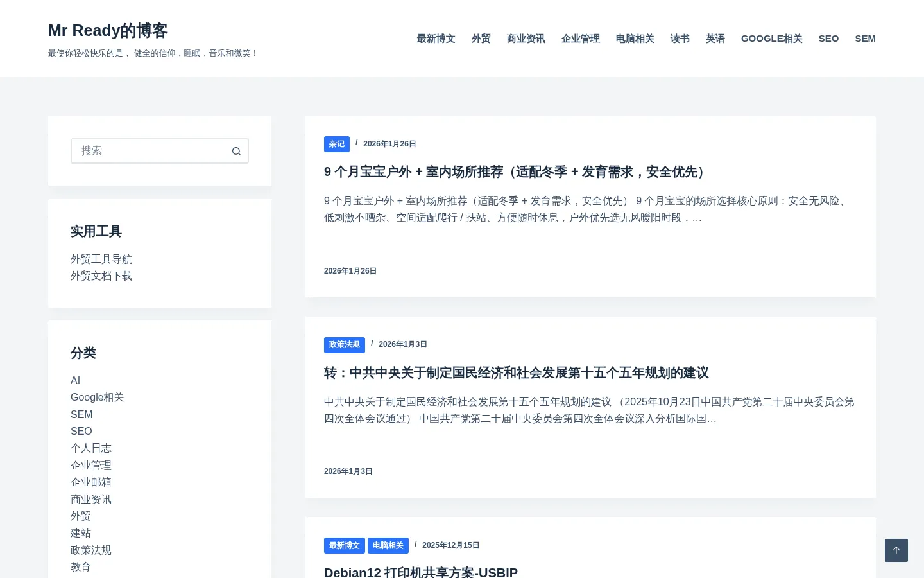Screen dimensions: 924x578
Task: Select SEO in the top navigation
Action: (x=828, y=39)
